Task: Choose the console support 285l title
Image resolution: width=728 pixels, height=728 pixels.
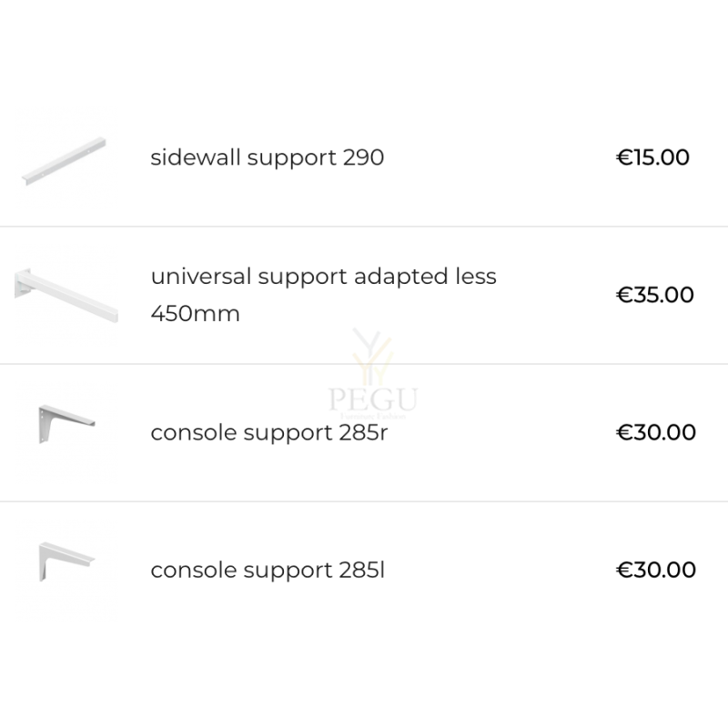Action: pos(268,571)
